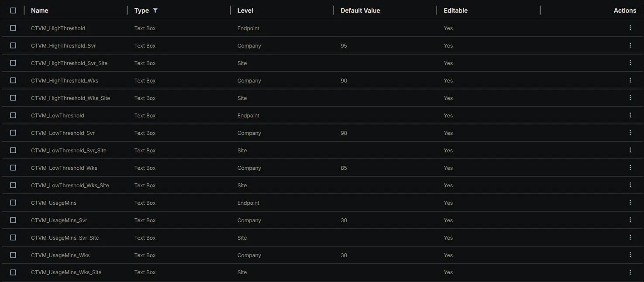Sort table by Name column header
Screen dimensions: 644x282
pos(40,10)
